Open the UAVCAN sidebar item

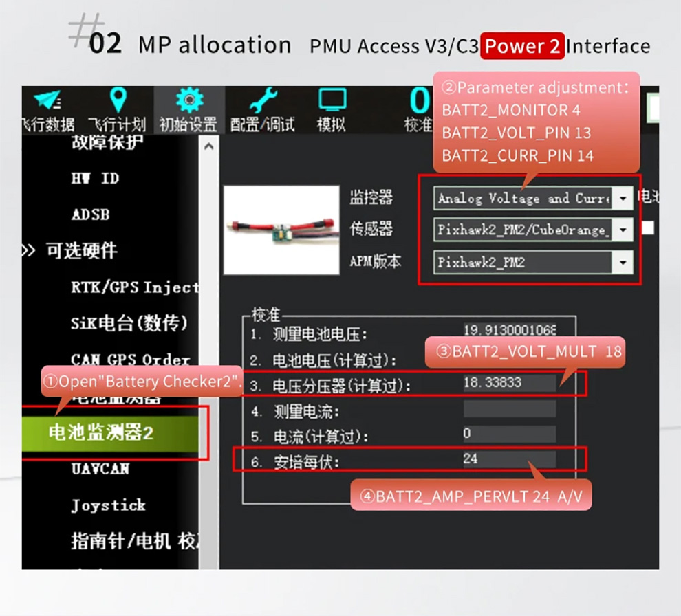pos(100,469)
